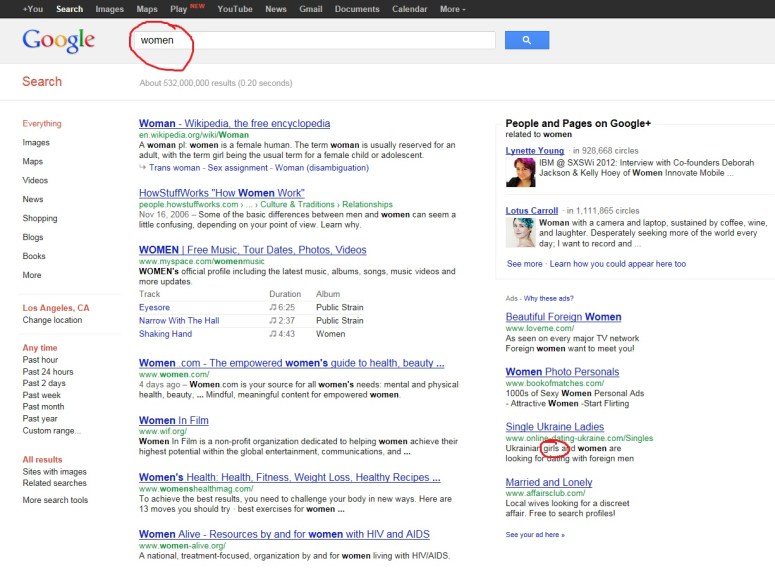Open the Woman Wikipedia result
This screenshot has width=775, height=575.
pyautogui.click(x=234, y=124)
